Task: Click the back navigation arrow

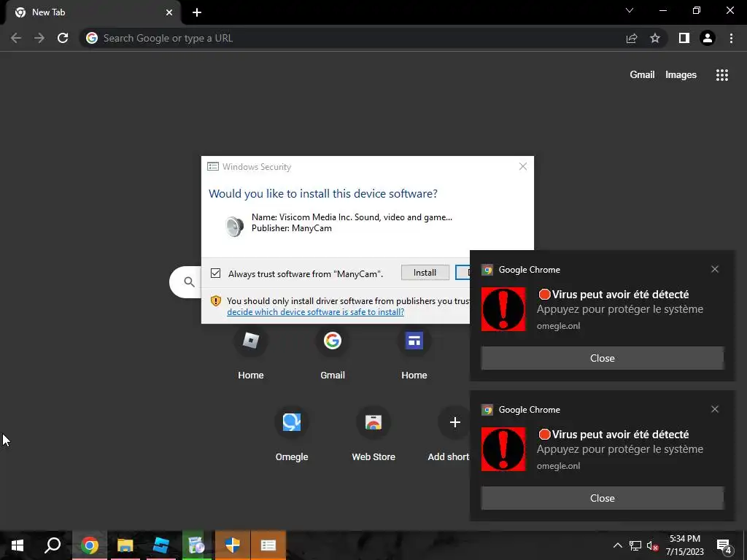Action: tap(16, 38)
